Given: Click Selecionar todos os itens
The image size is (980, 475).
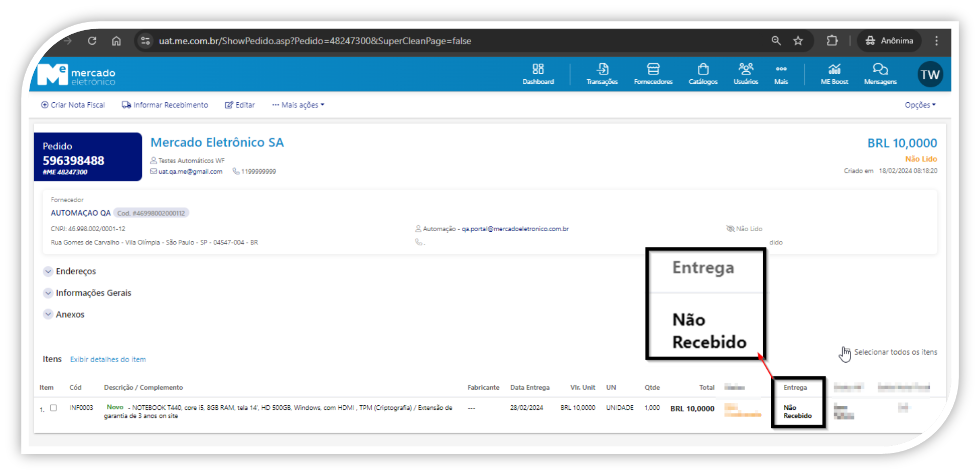Looking at the screenshot, I should (895, 352).
